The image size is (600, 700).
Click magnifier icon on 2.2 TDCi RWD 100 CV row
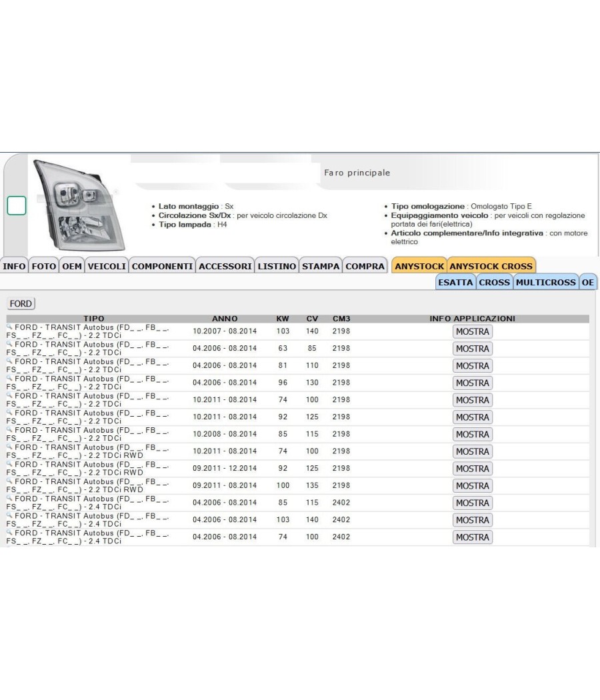[9, 447]
